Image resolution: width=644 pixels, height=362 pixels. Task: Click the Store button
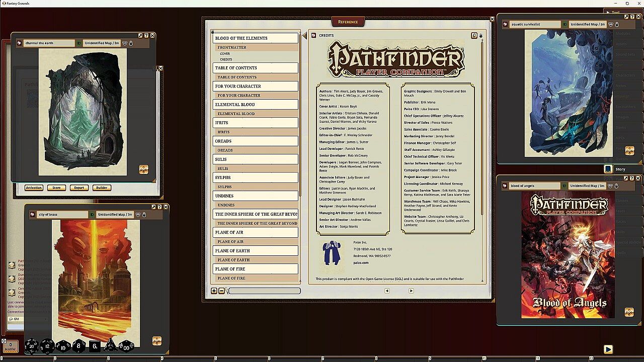click(x=56, y=188)
